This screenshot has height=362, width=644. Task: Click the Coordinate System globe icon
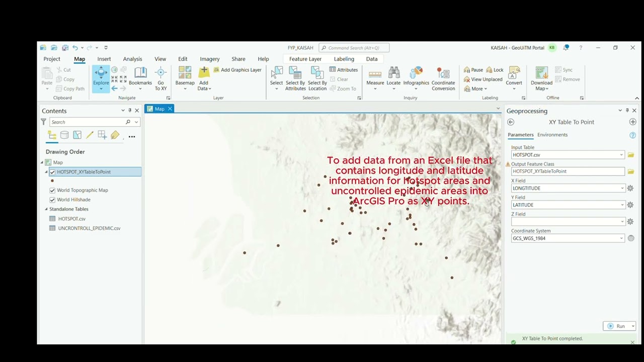coord(631,238)
